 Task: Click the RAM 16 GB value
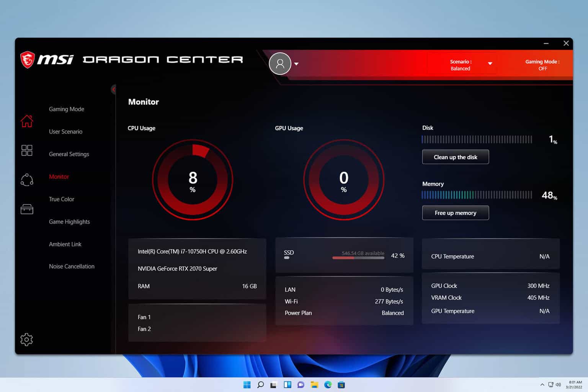(x=249, y=286)
